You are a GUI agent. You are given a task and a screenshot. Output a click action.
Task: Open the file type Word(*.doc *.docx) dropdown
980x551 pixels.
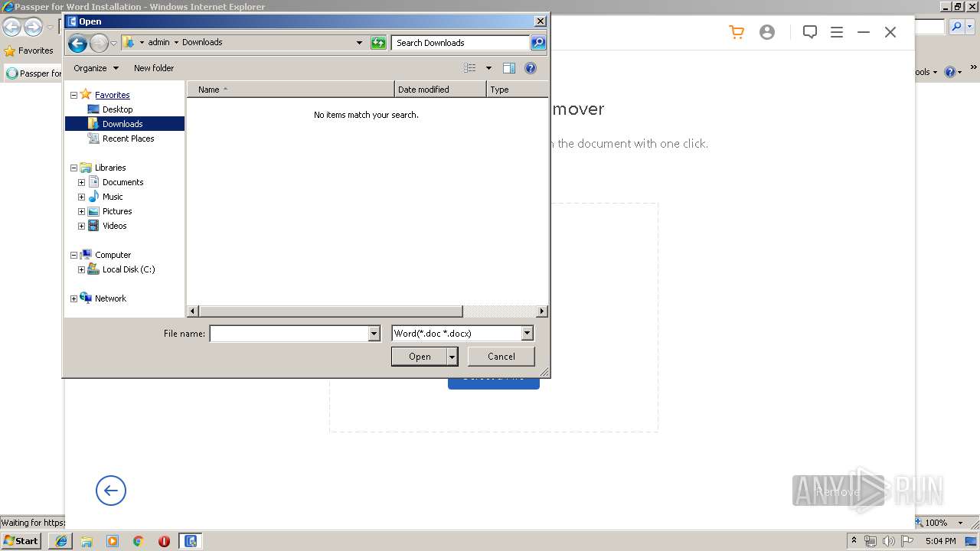(527, 333)
